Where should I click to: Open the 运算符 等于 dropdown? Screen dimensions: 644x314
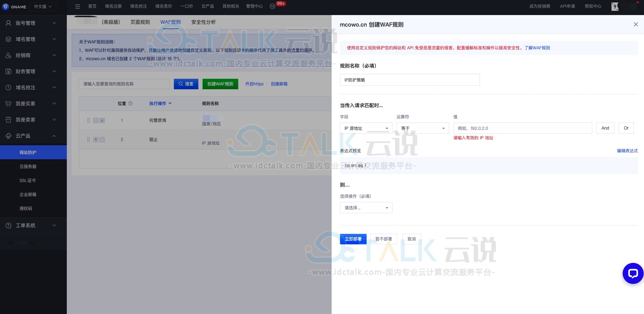pos(423,128)
